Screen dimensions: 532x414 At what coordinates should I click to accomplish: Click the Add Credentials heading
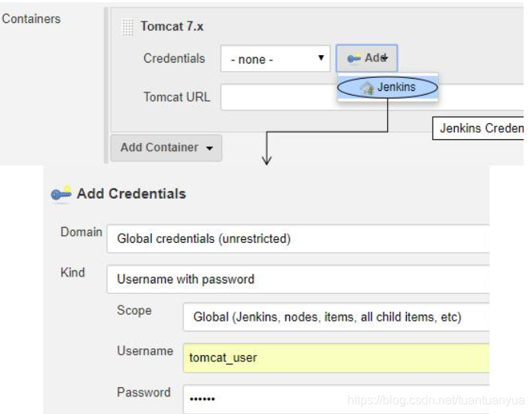[131, 193]
